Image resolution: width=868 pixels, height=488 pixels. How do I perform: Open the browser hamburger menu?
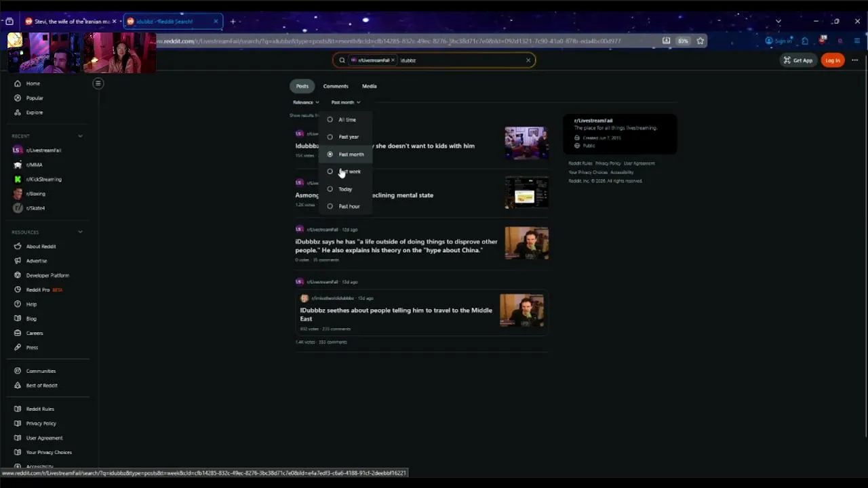[857, 41]
